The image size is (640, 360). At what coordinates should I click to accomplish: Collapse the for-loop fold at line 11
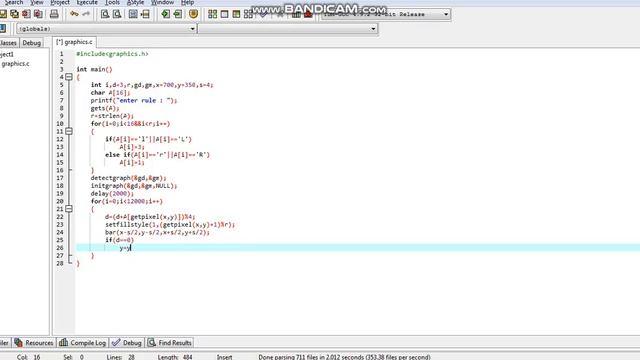(69, 131)
